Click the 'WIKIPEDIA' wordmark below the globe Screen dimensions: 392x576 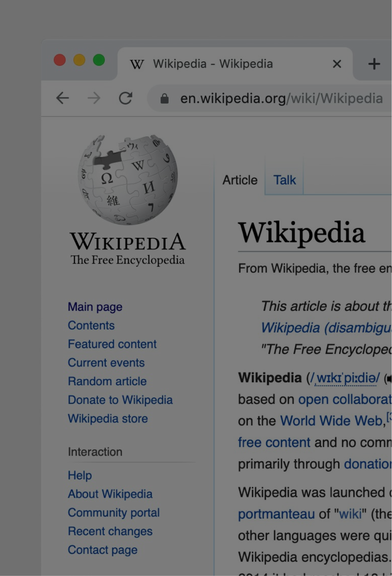tap(128, 241)
